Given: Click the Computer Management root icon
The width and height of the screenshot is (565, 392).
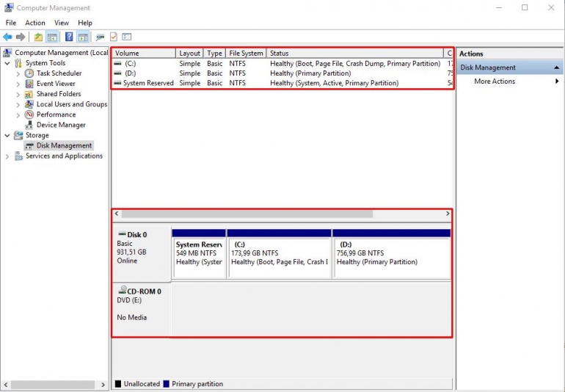Looking at the screenshot, I should [x=7, y=53].
